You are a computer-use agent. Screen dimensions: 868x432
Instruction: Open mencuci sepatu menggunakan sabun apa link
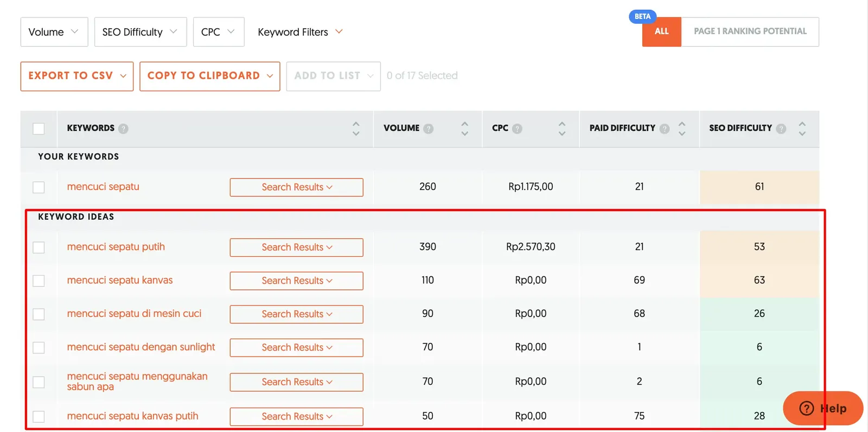[137, 382]
